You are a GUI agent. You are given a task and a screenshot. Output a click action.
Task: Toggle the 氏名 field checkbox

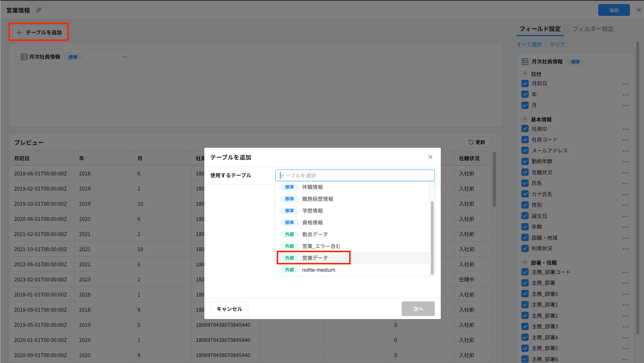525,183
